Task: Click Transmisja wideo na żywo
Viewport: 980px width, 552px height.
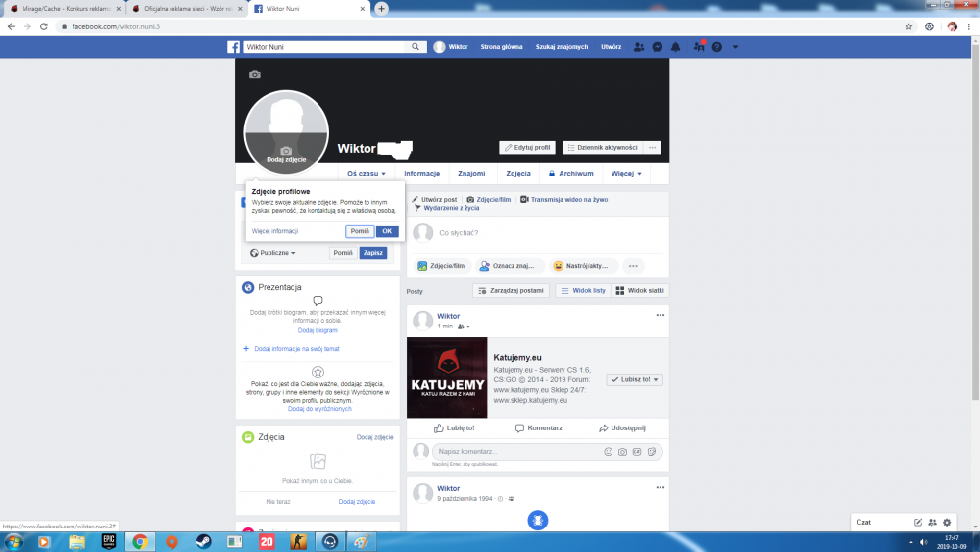Action: tap(563, 199)
